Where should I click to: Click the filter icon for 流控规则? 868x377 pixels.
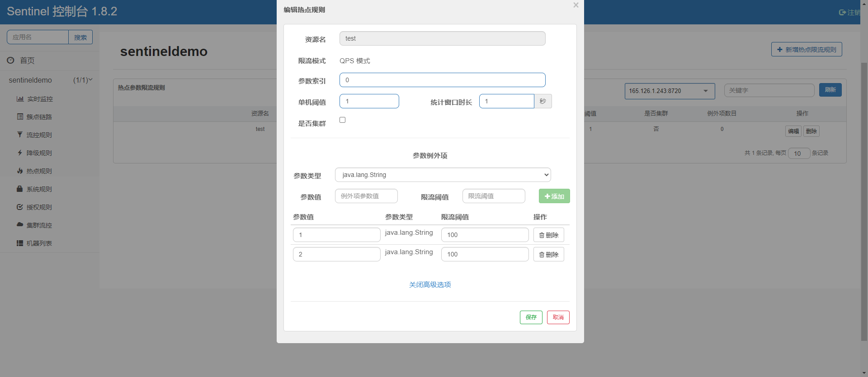[20, 135]
